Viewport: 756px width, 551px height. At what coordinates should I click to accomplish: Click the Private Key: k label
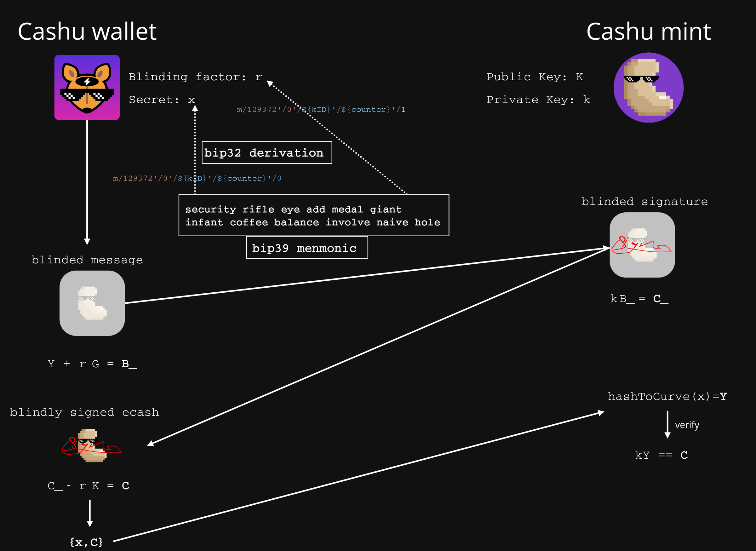point(538,100)
